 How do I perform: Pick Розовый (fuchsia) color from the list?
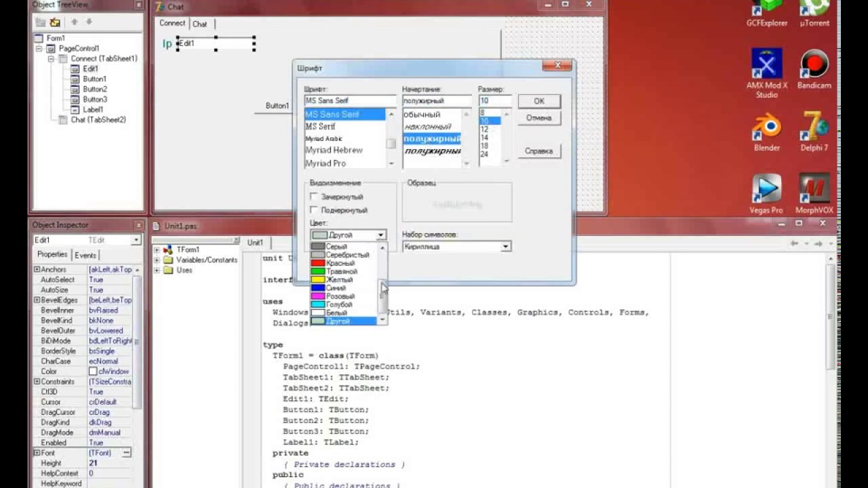click(x=343, y=297)
